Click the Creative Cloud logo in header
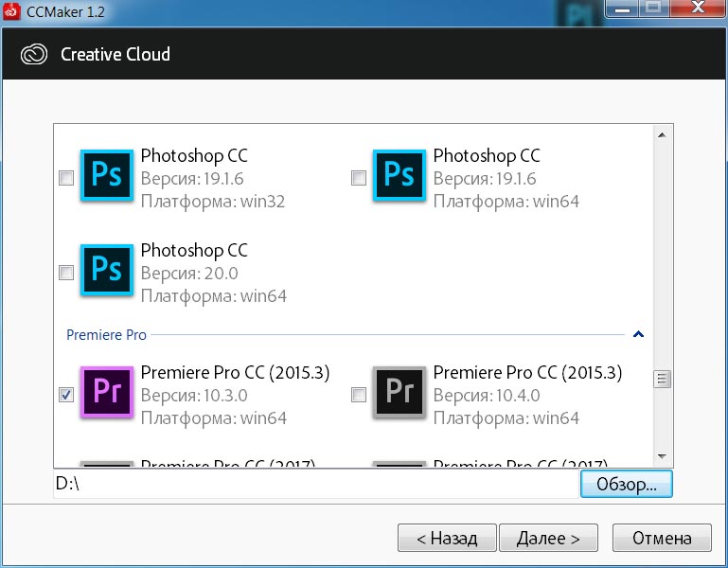Image resolution: width=728 pixels, height=568 pixels. pos(34,54)
